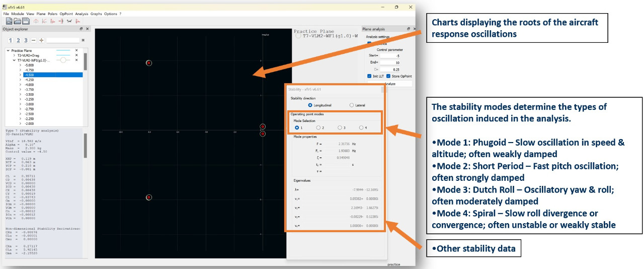Open the Analysis menu
644x269 pixels.
[82, 14]
